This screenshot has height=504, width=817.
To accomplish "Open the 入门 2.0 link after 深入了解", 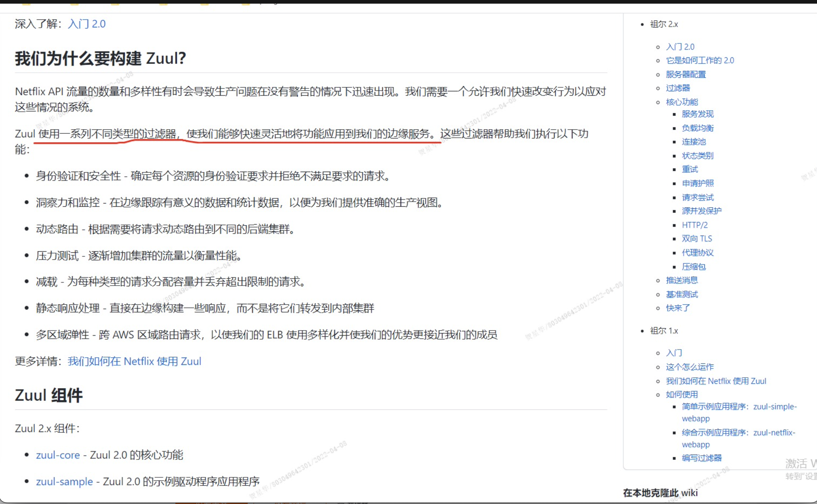I will (x=87, y=24).
